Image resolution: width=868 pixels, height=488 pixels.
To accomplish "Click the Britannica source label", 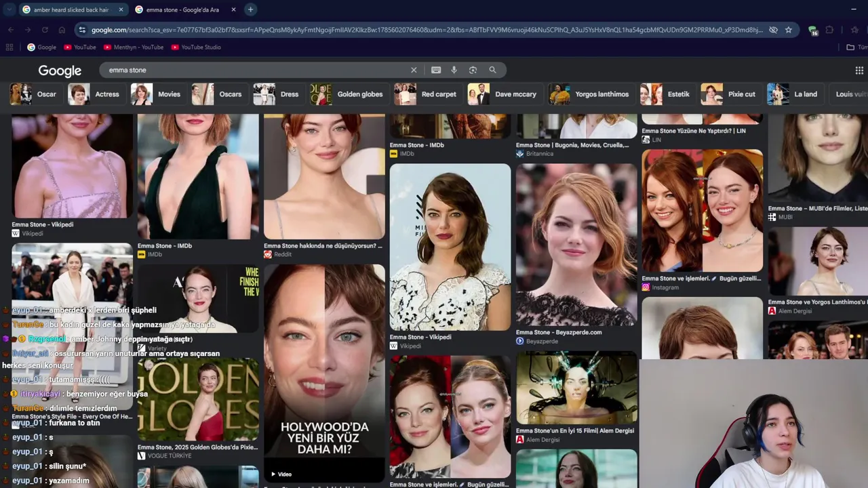I will (540, 154).
